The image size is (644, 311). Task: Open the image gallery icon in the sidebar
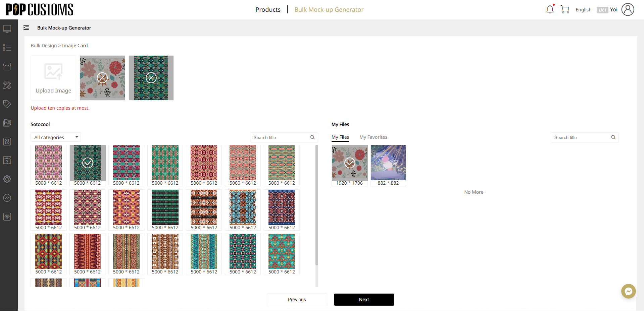tap(7, 123)
